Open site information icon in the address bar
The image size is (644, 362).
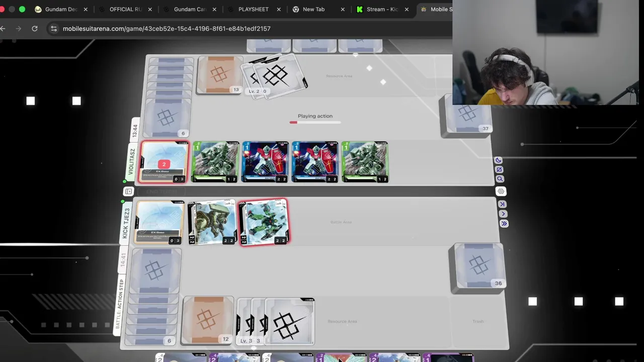(54, 29)
